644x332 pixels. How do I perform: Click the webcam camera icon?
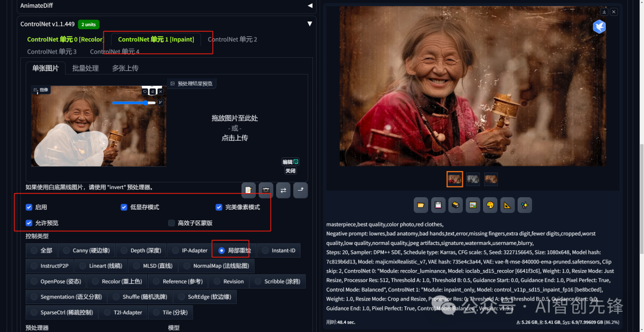pos(266,190)
